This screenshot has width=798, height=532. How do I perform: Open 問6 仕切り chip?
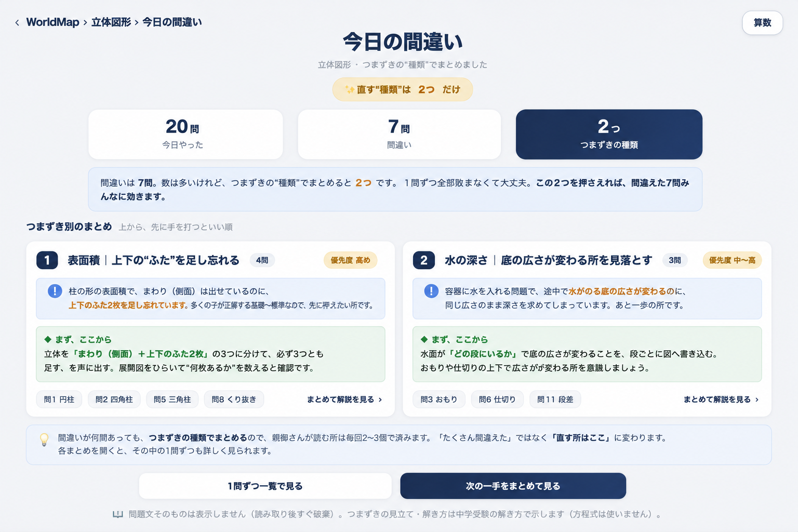(497, 400)
